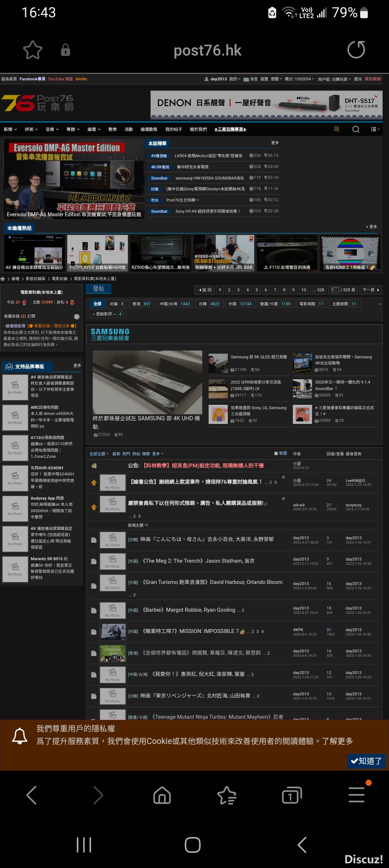The width and height of the screenshot is (389, 868).
Task: Go to page 5 in pagination
Action: pyautogui.click(x=256, y=290)
